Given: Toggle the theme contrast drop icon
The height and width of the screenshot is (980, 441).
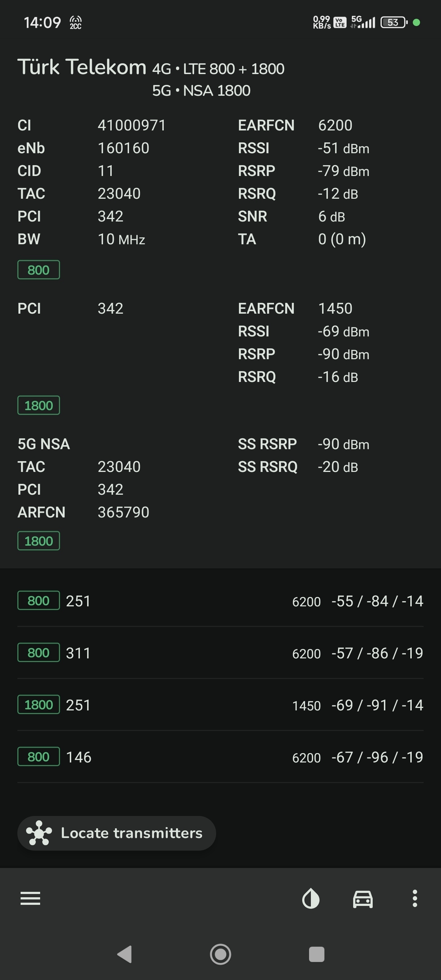Looking at the screenshot, I should pyautogui.click(x=311, y=898).
